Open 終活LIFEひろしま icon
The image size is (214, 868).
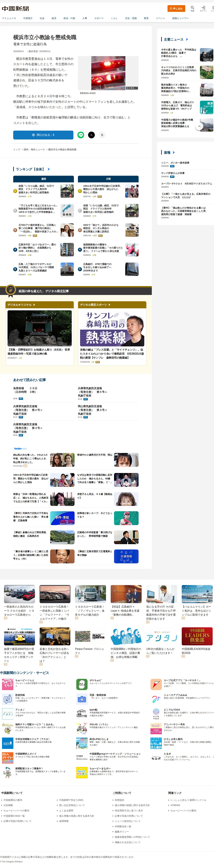82,743
